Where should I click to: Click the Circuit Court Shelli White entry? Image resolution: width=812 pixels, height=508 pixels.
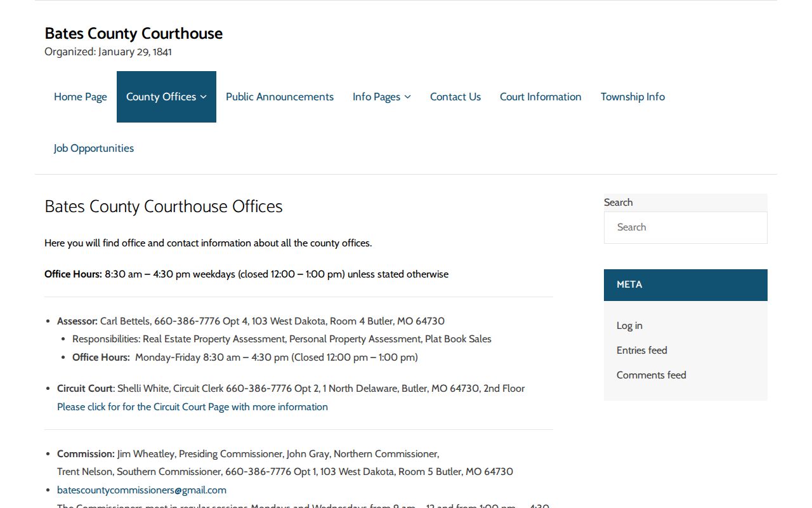[x=291, y=389]
